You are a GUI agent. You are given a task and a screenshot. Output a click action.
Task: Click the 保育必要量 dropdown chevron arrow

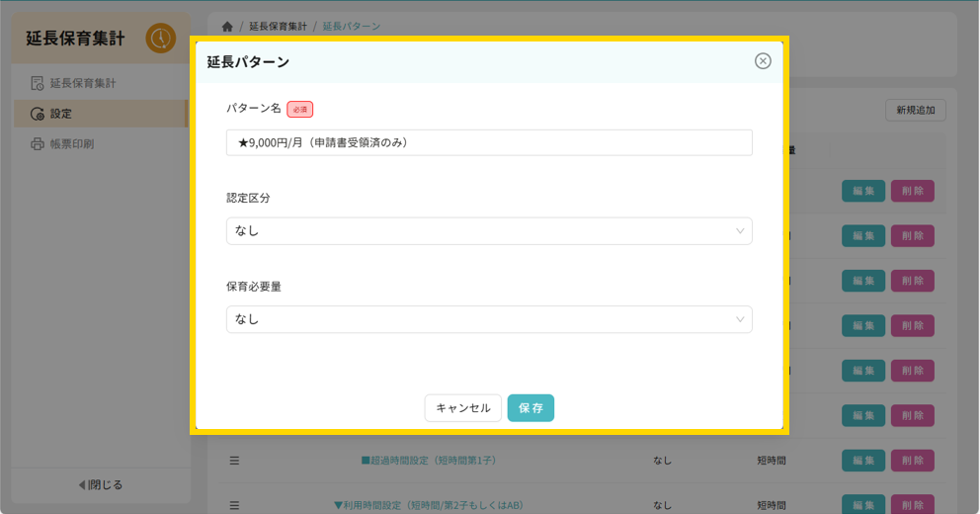[x=740, y=319]
